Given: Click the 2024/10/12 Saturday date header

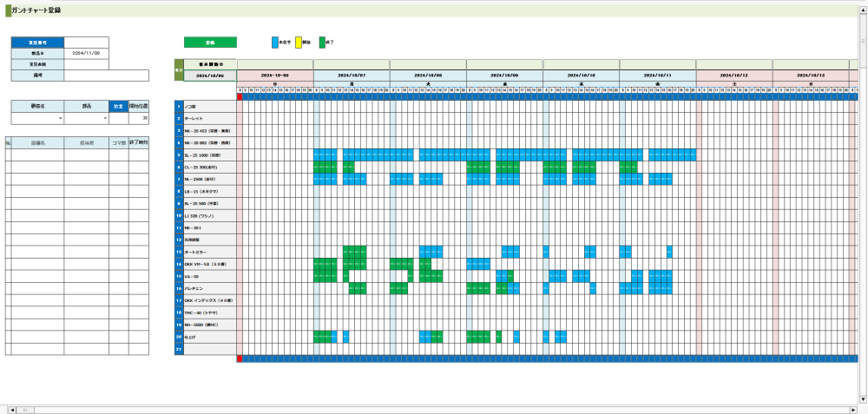Looking at the screenshot, I should pos(733,76).
